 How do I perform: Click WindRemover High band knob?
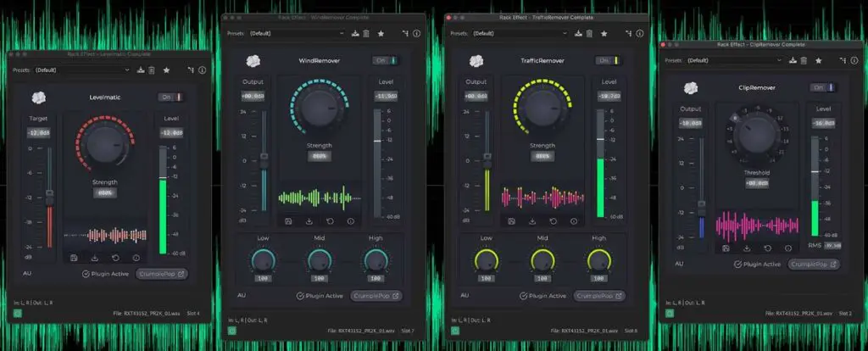[376, 261]
